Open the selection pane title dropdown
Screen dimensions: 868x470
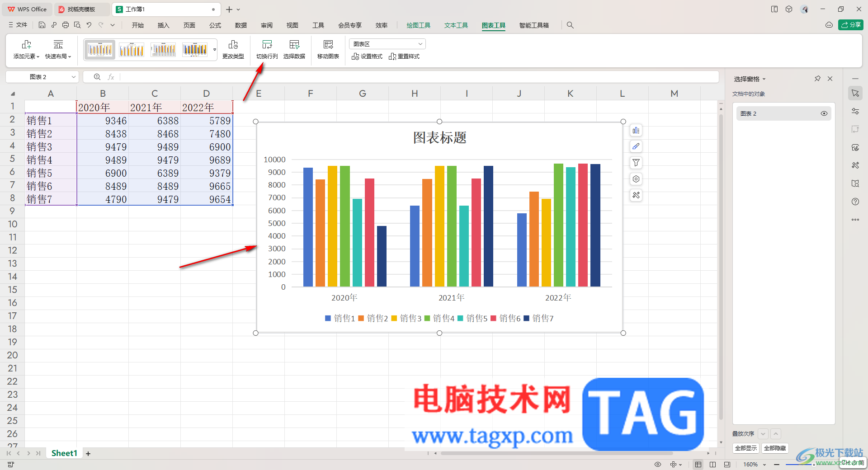pos(764,79)
